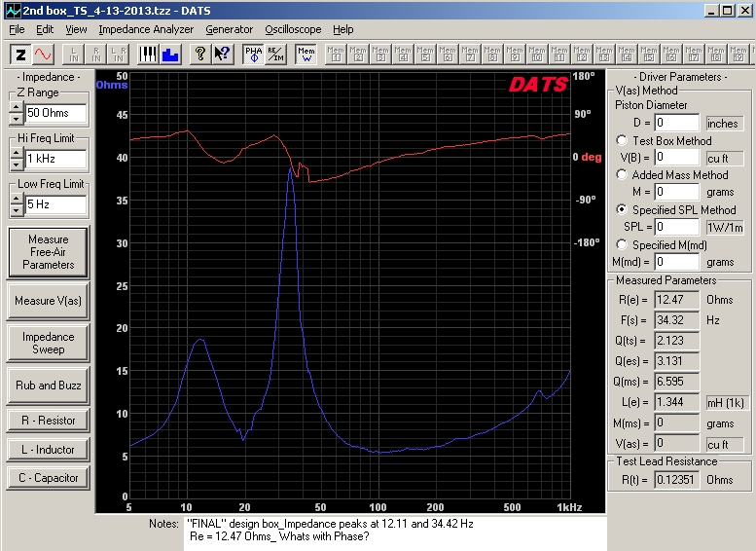Screen dimensions: 756x551
Task: Click the DATS app icon in title bar
Action: [x=13, y=10]
